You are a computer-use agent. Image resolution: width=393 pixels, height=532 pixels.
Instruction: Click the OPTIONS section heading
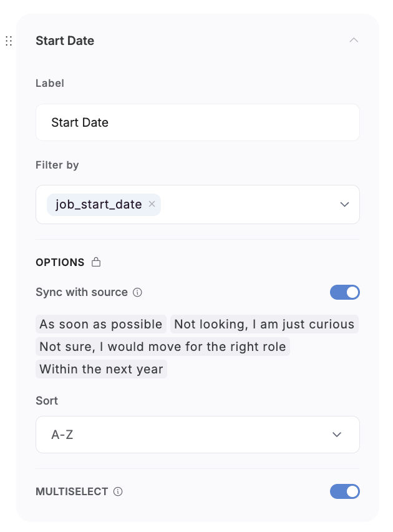[x=60, y=262]
